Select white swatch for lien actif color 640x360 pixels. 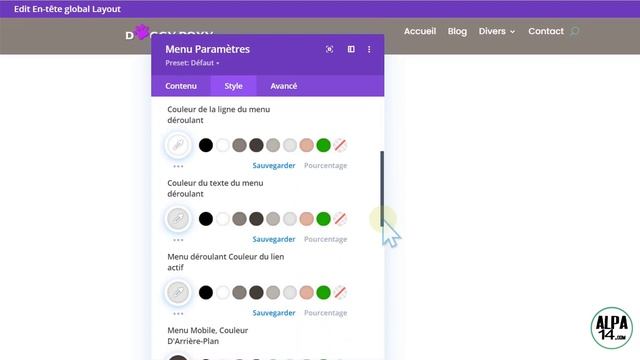[x=223, y=292]
